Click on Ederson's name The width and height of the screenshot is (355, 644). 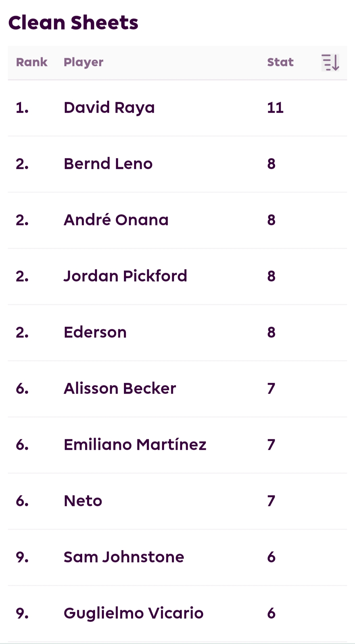pos(95,333)
